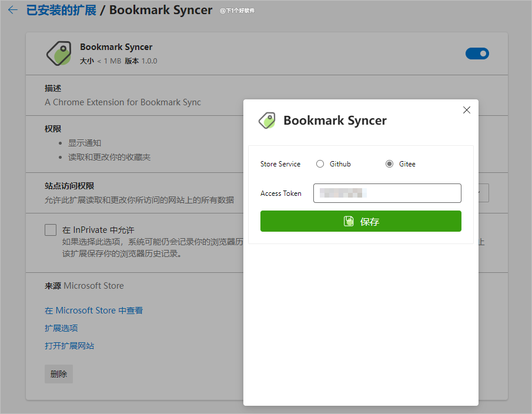532x414 pixels.
Task: Select Github as the store service
Action: point(320,164)
